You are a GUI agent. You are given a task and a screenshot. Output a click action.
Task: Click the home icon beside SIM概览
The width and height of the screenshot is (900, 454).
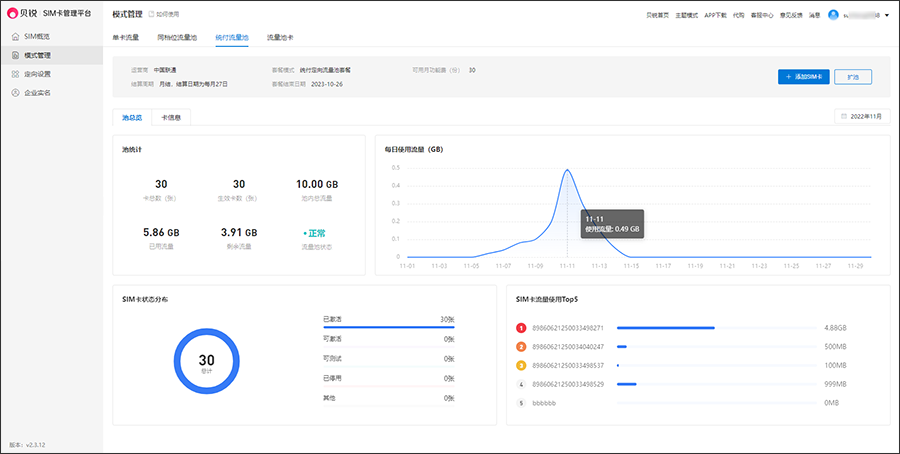point(15,36)
